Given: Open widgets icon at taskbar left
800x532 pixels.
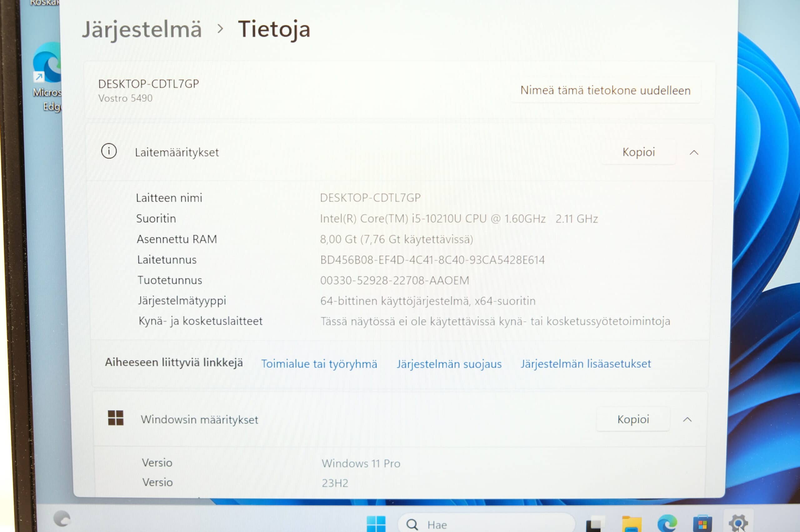Looking at the screenshot, I should (62, 519).
